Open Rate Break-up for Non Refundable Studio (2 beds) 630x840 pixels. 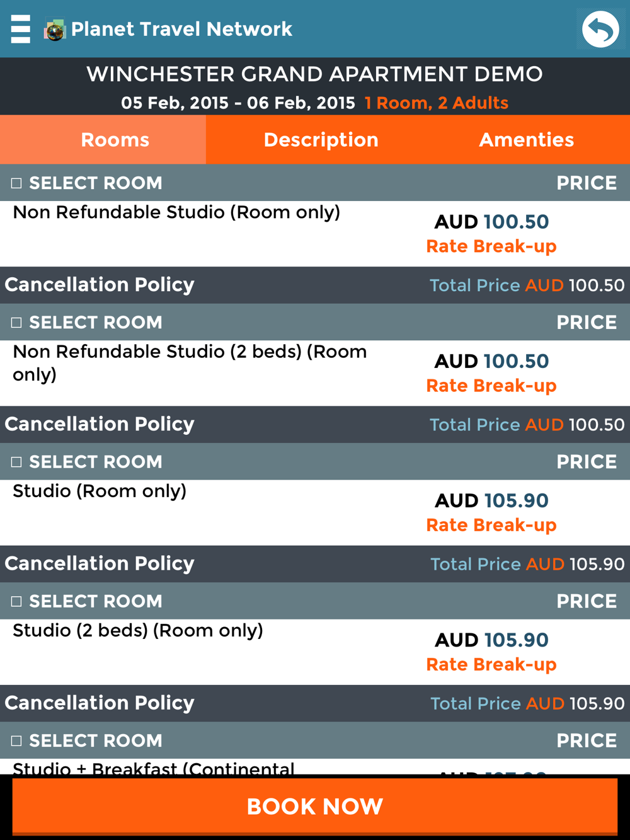(491, 386)
